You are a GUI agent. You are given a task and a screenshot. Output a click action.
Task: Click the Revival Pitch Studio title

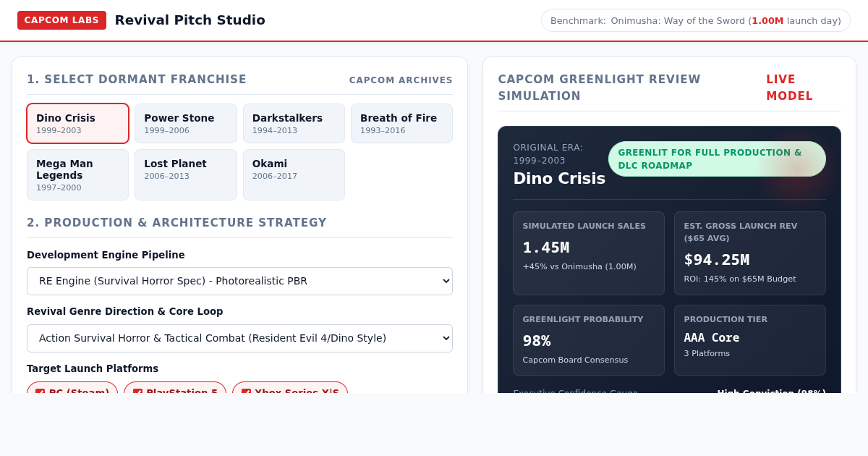click(x=190, y=20)
